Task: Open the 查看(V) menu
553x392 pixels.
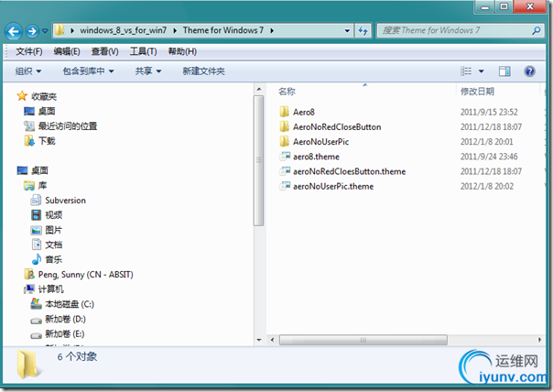Action: click(x=104, y=51)
